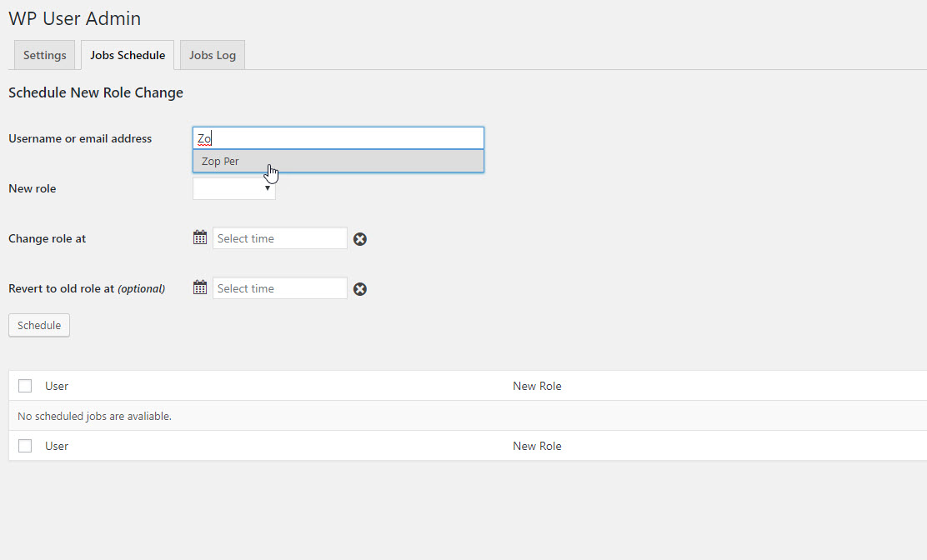Click the New Role label in table footer
Viewport: 927px width, 560px height.
[x=537, y=446]
